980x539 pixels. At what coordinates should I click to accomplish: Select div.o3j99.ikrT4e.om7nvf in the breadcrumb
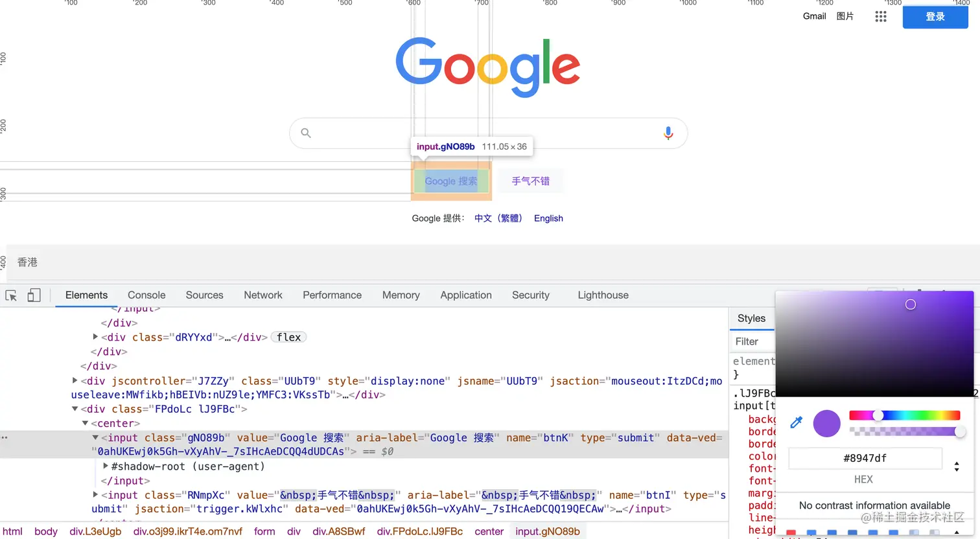coord(188,531)
